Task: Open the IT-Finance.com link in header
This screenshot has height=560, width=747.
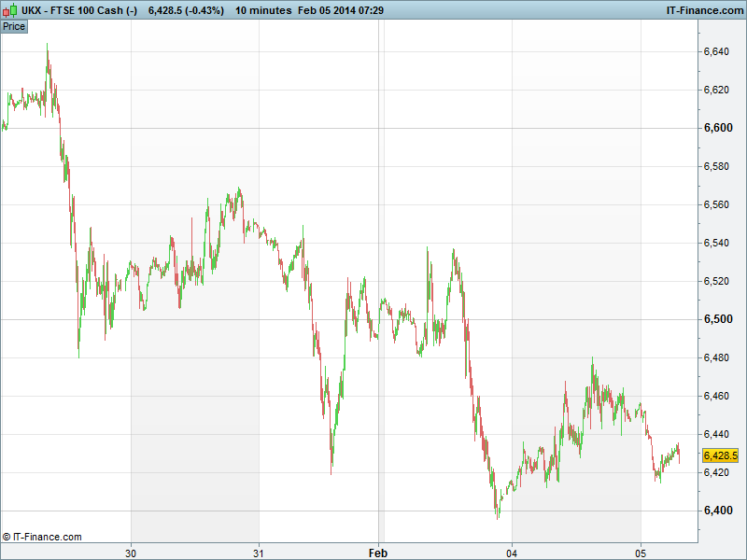Action: tap(703, 11)
